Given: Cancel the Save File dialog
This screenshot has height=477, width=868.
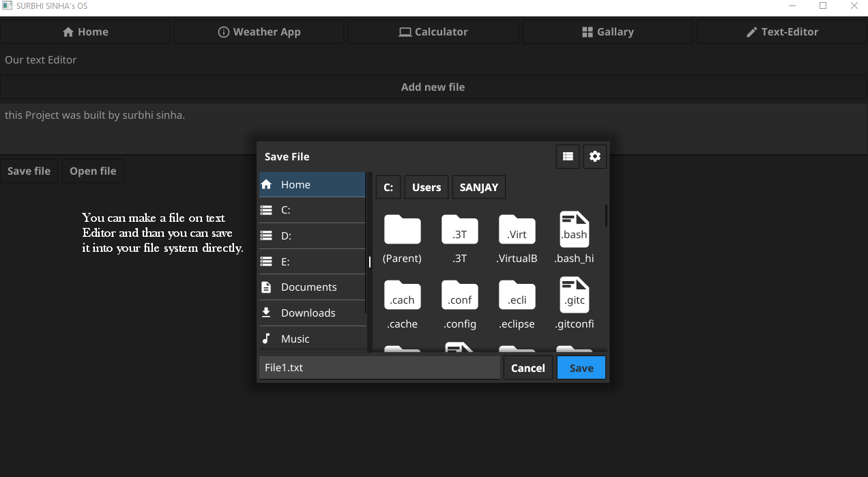Looking at the screenshot, I should (528, 368).
